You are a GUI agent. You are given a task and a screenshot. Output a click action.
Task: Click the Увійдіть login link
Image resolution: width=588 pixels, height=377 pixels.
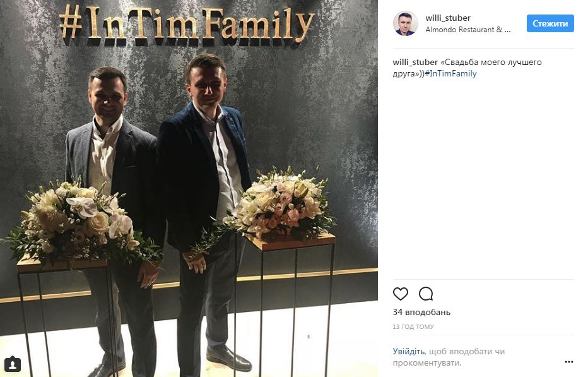[x=408, y=352]
